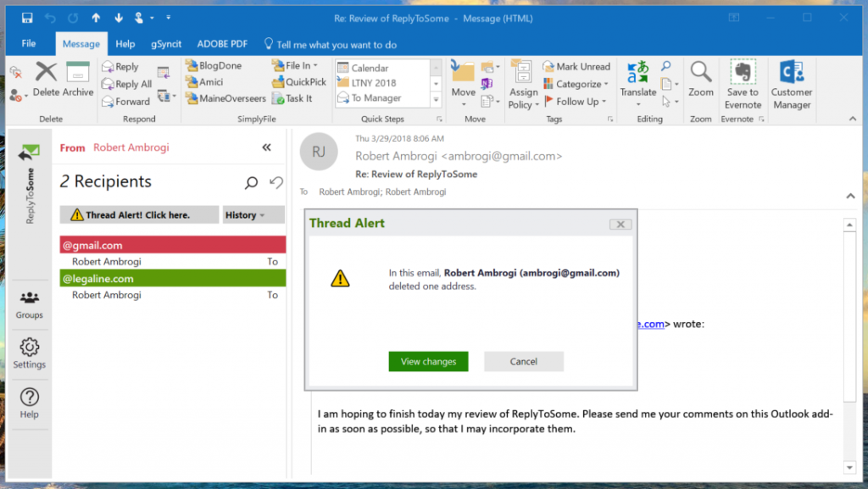Screen dimensions: 868x489
Task: Switch to the Message tab
Action: pos(81,44)
